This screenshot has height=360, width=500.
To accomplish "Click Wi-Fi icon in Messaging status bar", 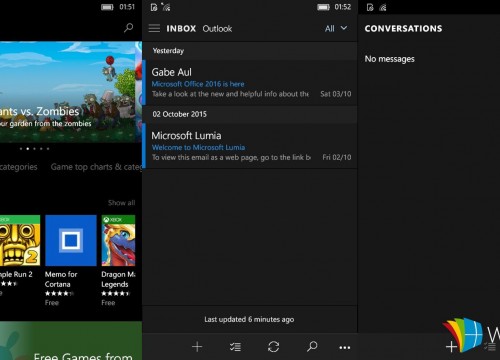I will click(383, 7).
